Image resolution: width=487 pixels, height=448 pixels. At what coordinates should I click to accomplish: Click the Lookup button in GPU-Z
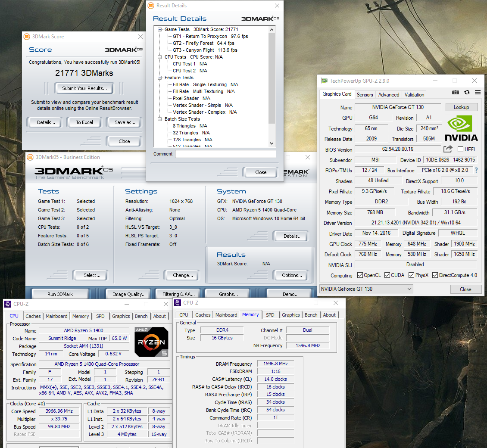coord(461,107)
